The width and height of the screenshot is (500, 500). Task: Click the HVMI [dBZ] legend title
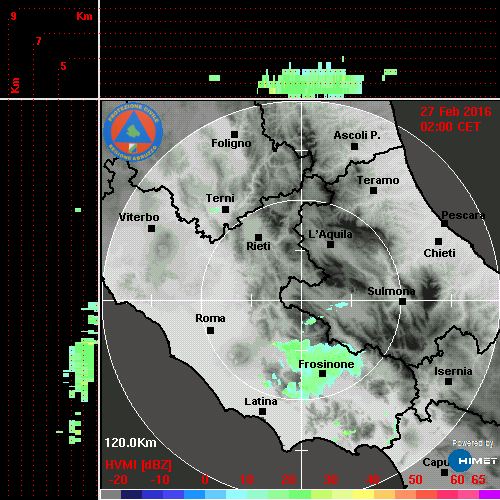tap(138, 465)
